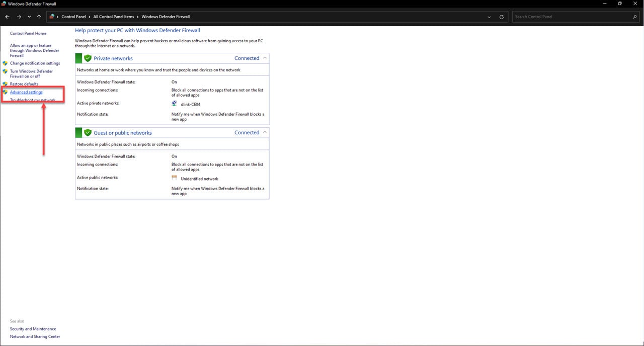Click the Unidentified network bench icon

click(x=175, y=178)
